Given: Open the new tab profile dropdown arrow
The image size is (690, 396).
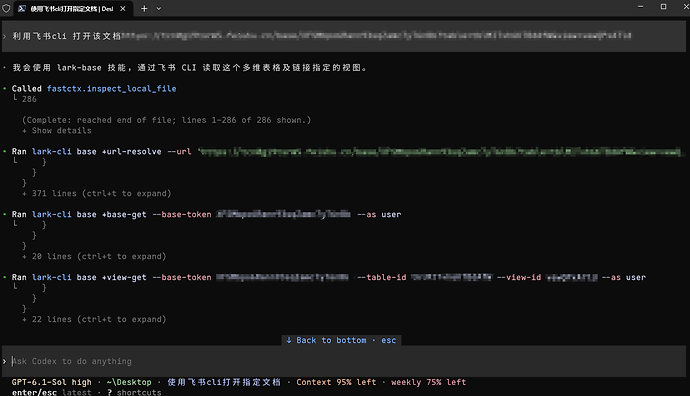Looking at the screenshot, I should click(159, 8).
